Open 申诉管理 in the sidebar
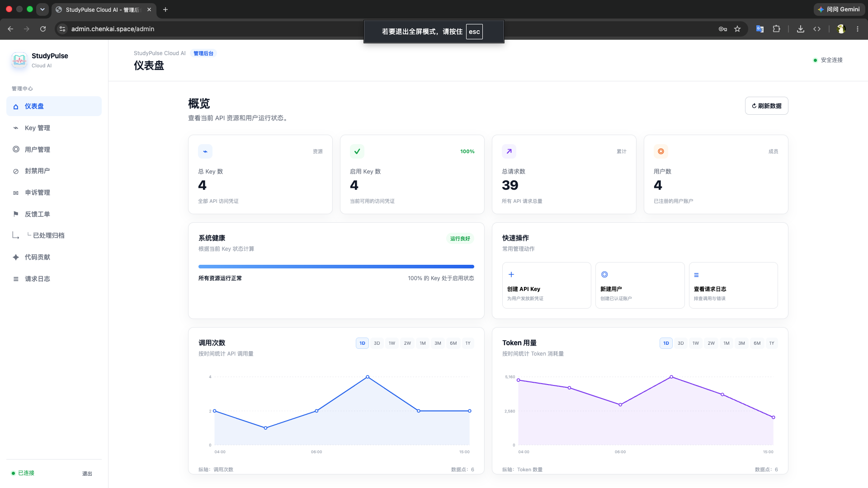This screenshot has width=868, height=488. (x=54, y=192)
